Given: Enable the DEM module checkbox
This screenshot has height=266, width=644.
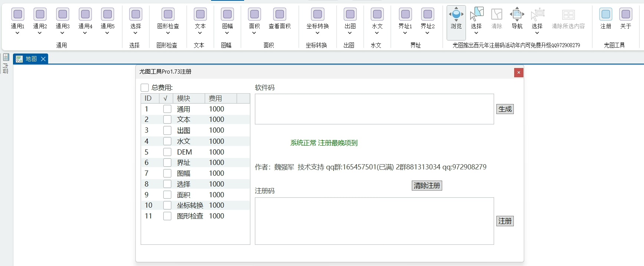Looking at the screenshot, I should (x=167, y=152).
